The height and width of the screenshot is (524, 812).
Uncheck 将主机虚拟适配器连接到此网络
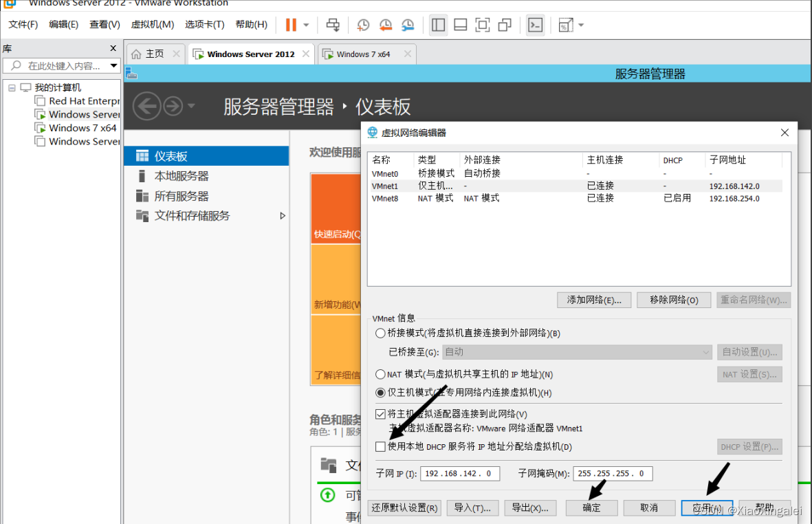pos(380,414)
